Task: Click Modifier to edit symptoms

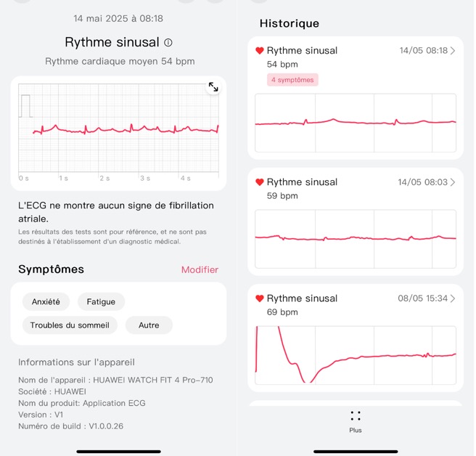Action: [200, 269]
